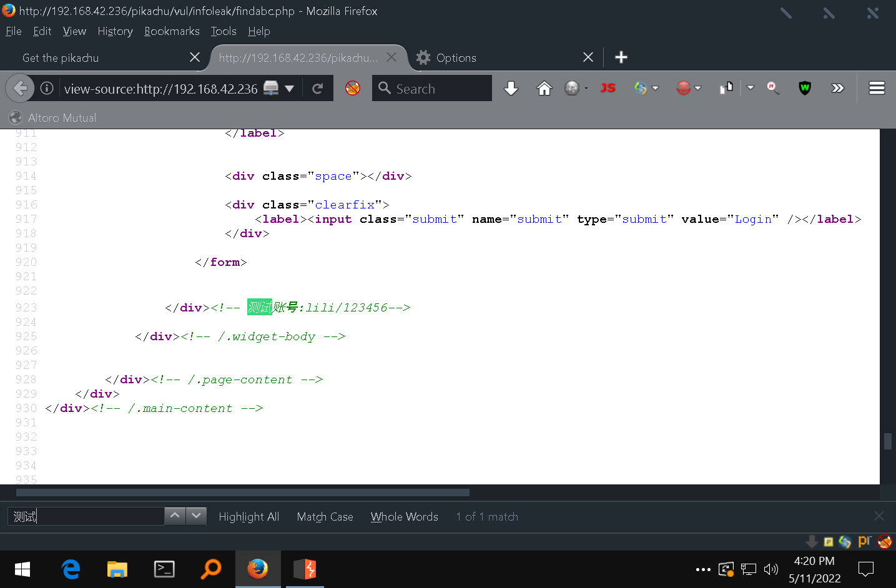Find previous match with up arrow
896x588 pixels.
(175, 516)
